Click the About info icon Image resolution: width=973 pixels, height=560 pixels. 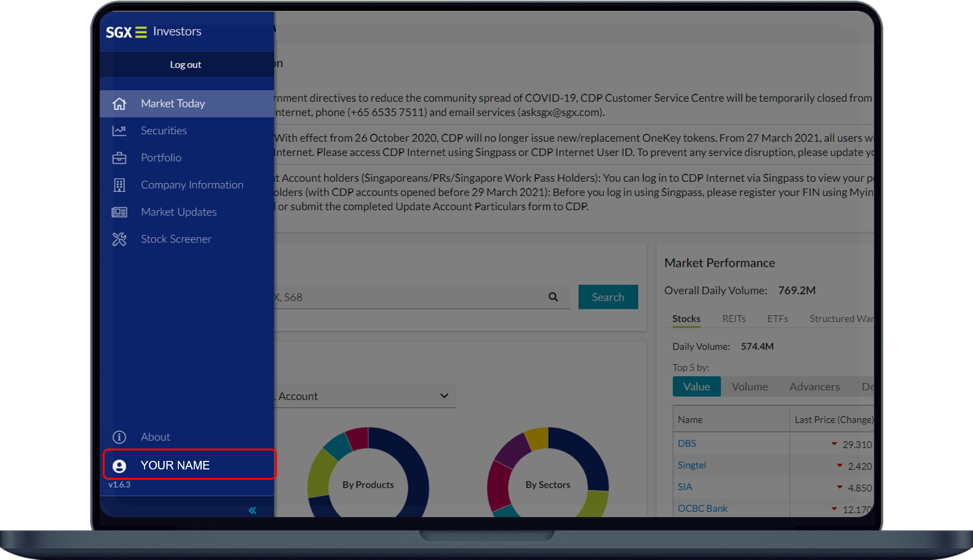[120, 437]
